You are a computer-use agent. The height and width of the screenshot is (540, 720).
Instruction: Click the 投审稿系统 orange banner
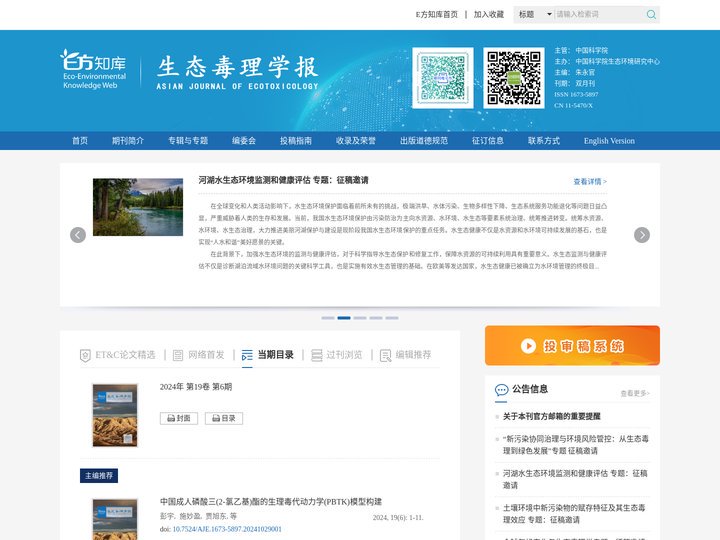572,346
